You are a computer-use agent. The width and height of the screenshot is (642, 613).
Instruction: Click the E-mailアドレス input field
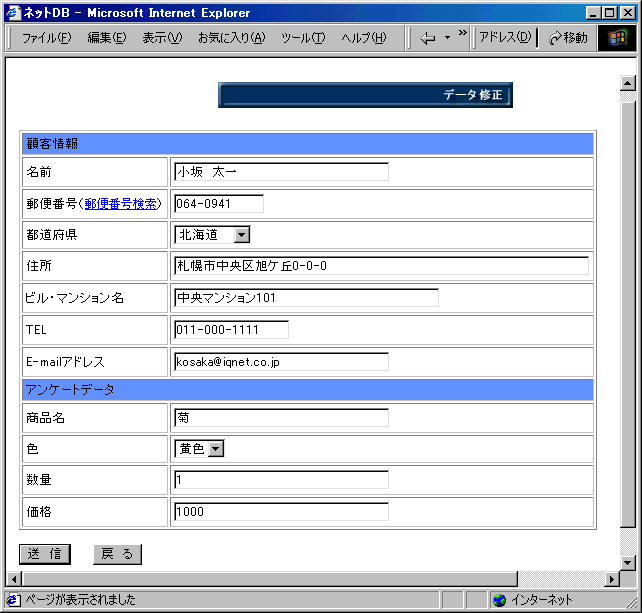[x=281, y=362]
